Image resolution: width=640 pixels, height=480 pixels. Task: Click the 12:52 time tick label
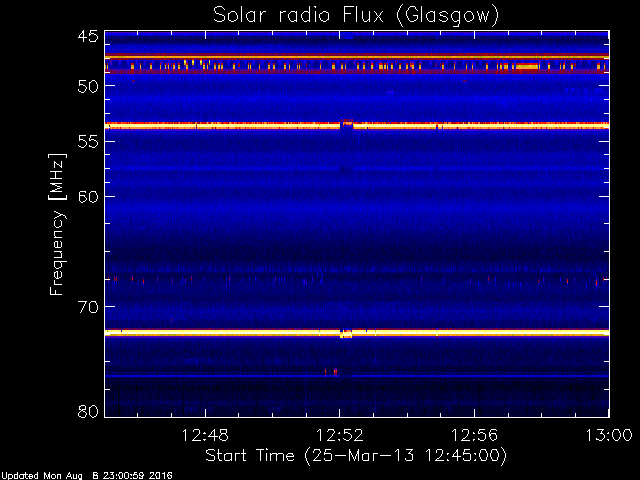coord(340,435)
